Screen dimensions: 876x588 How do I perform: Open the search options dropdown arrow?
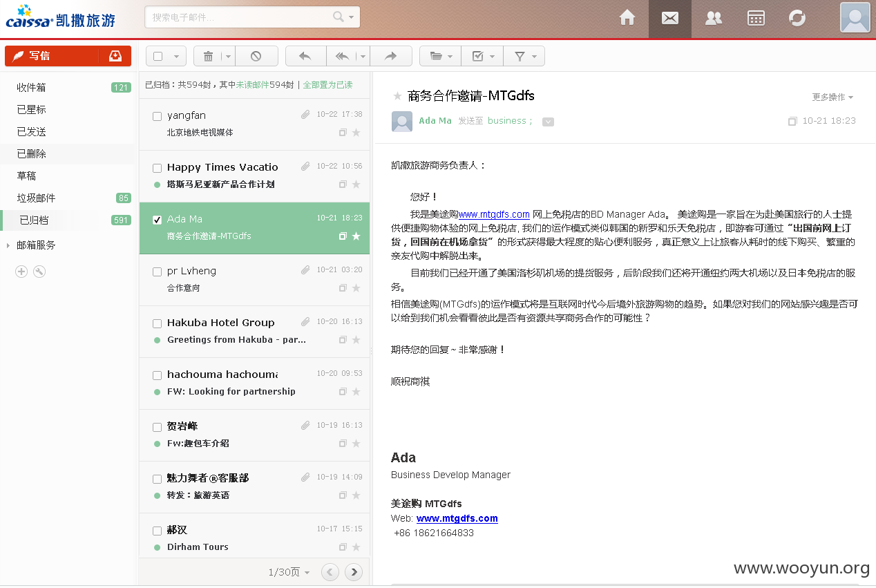point(351,17)
